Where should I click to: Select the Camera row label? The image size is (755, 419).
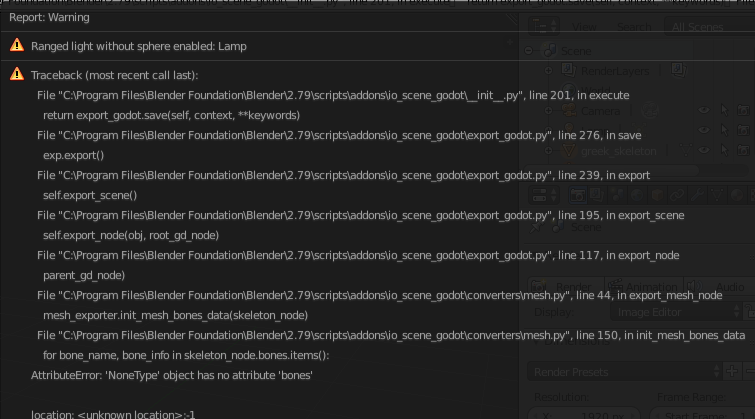click(x=600, y=111)
